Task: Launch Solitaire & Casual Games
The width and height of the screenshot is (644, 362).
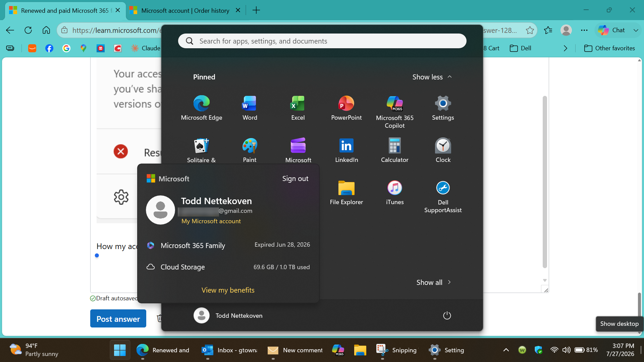Action: [x=201, y=150]
